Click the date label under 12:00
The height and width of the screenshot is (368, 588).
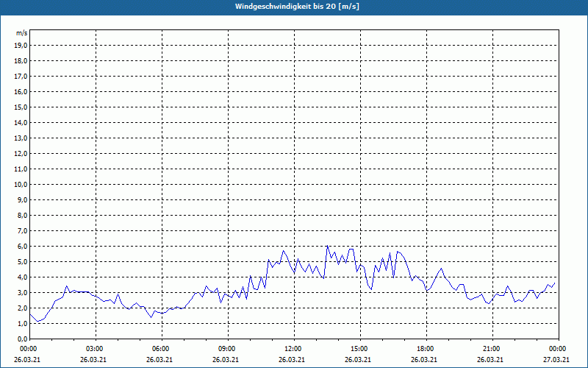tap(292, 359)
